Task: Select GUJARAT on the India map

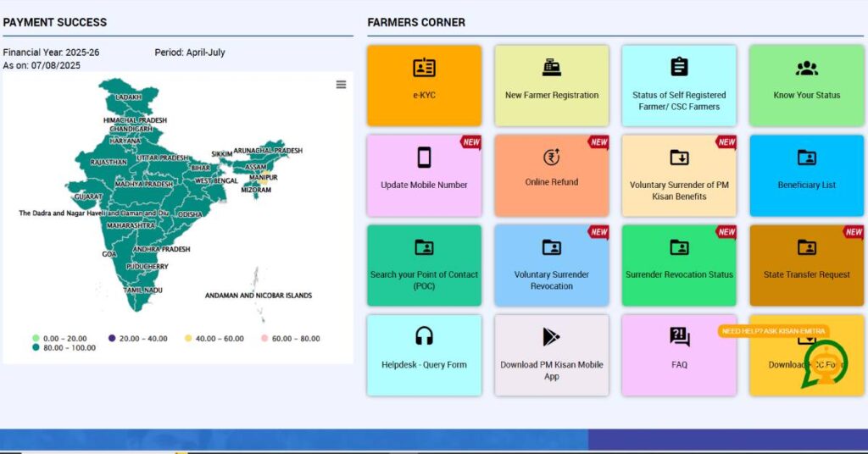Action: coord(88,197)
